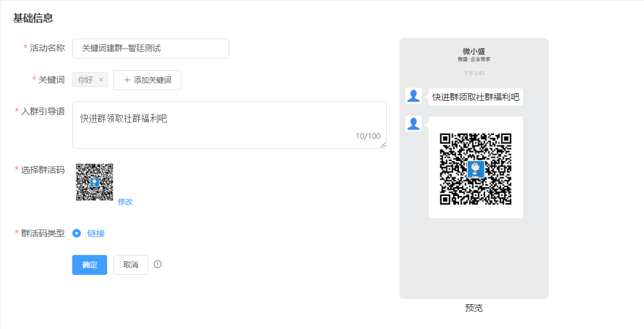644x329 pixels.
Task: Click into the 入群引导语 text area
Action: pos(229,125)
